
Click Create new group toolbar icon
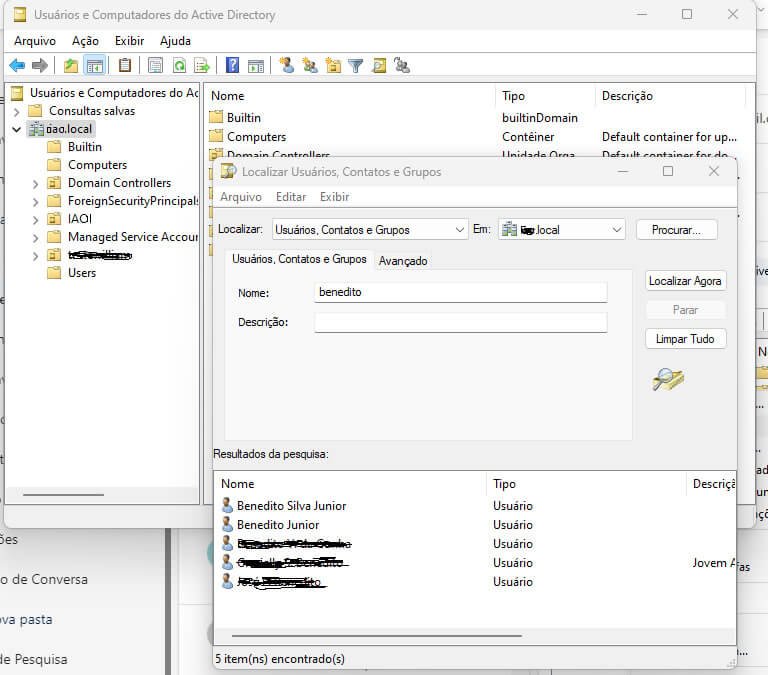click(310, 65)
